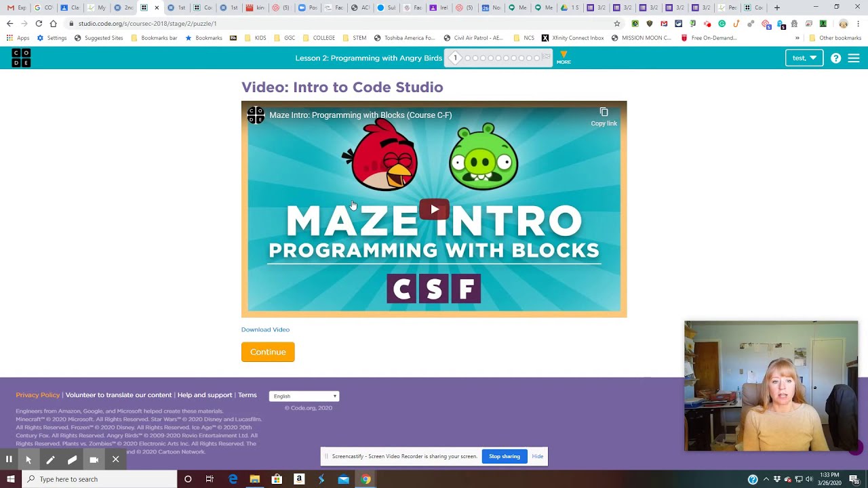This screenshot has height=488, width=868.
Task: Switch to the Sul tab
Action: point(387,7)
